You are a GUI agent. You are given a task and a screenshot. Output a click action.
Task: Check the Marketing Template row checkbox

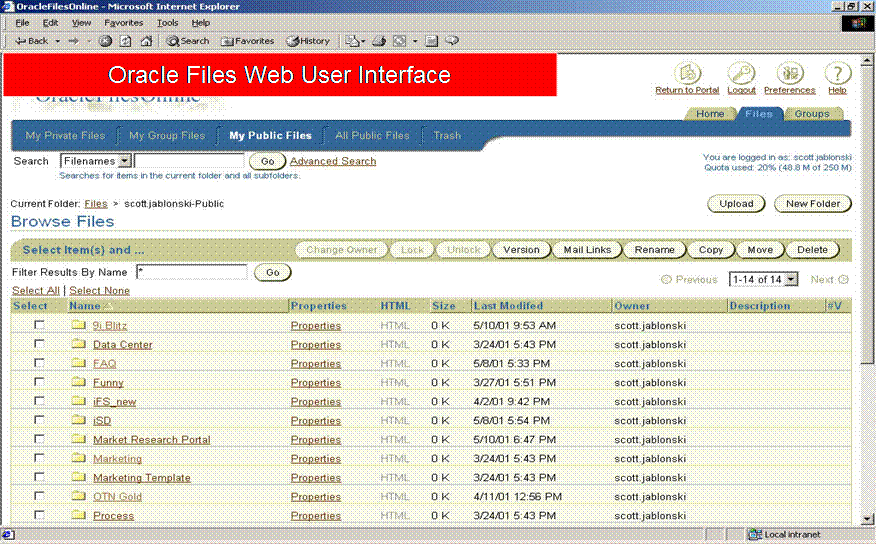[x=39, y=477]
